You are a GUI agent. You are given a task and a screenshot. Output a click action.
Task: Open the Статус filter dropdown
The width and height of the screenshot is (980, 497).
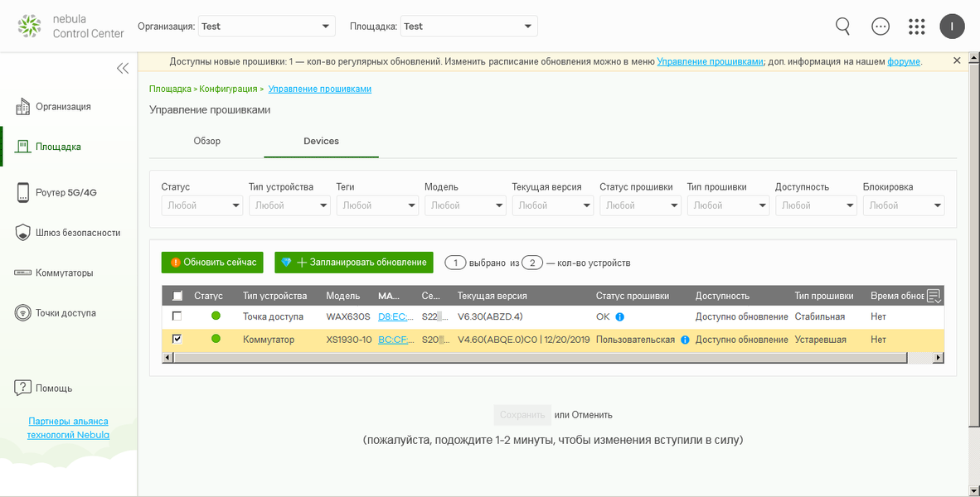[201, 205]
